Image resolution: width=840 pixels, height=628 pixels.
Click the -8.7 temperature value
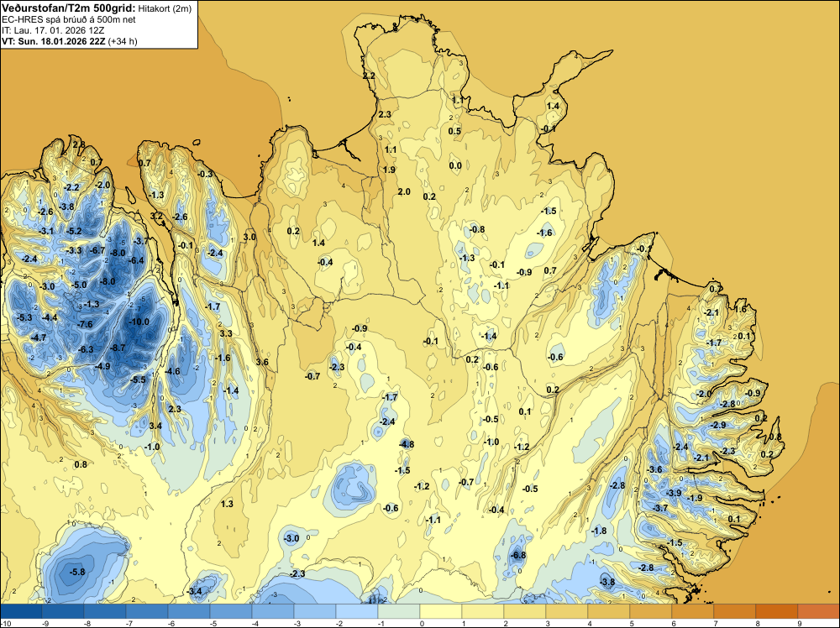point(118,348)
